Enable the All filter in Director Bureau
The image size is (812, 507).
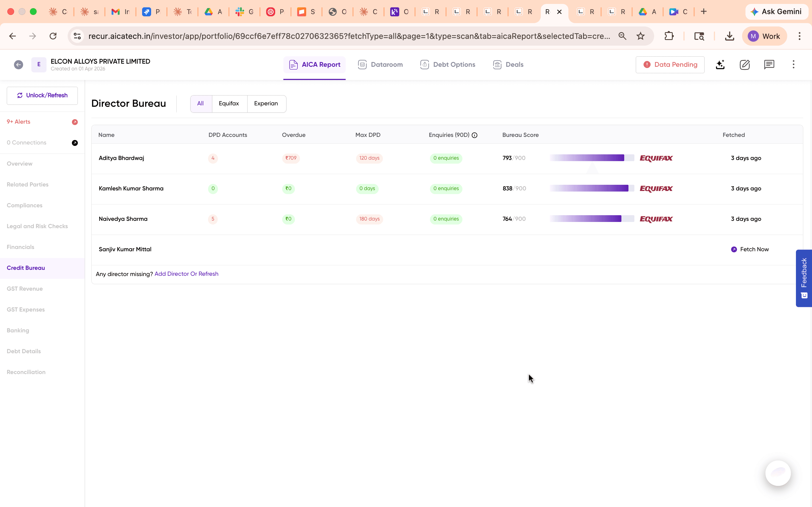[201, 104]
